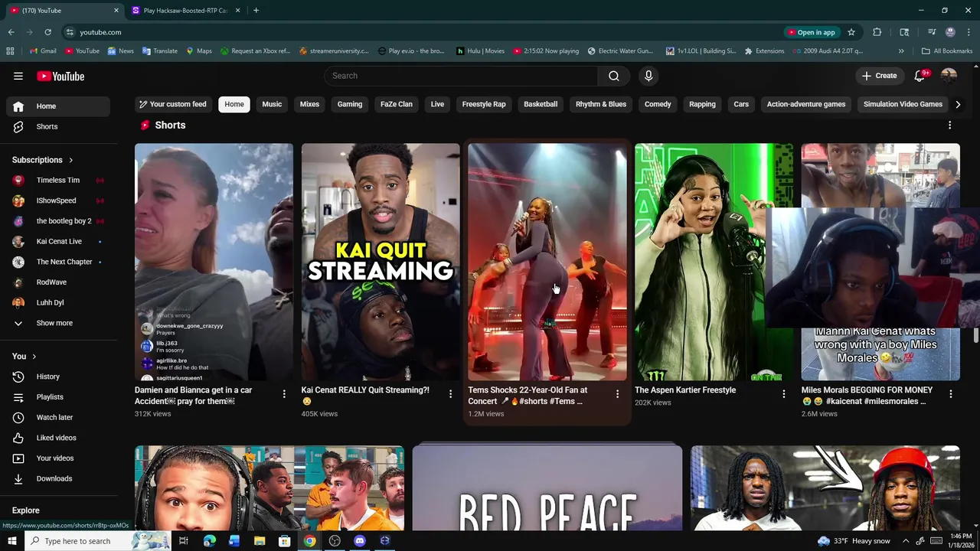Open Gmail bookmark

(x=42, y=51)
